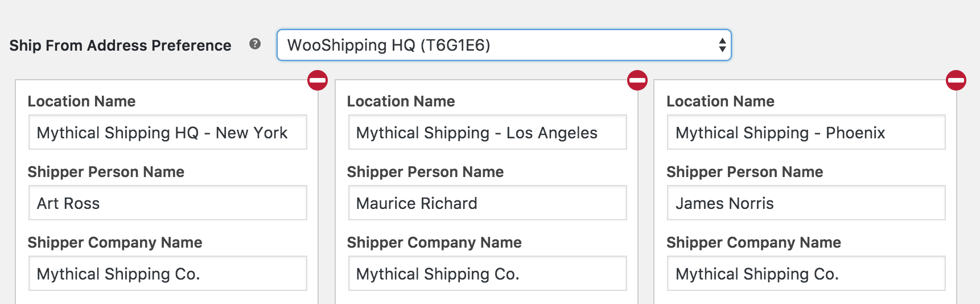Click Shipper Person Name label in middle card
Viewport: 980px width, 304px height.
pos(425,172)
